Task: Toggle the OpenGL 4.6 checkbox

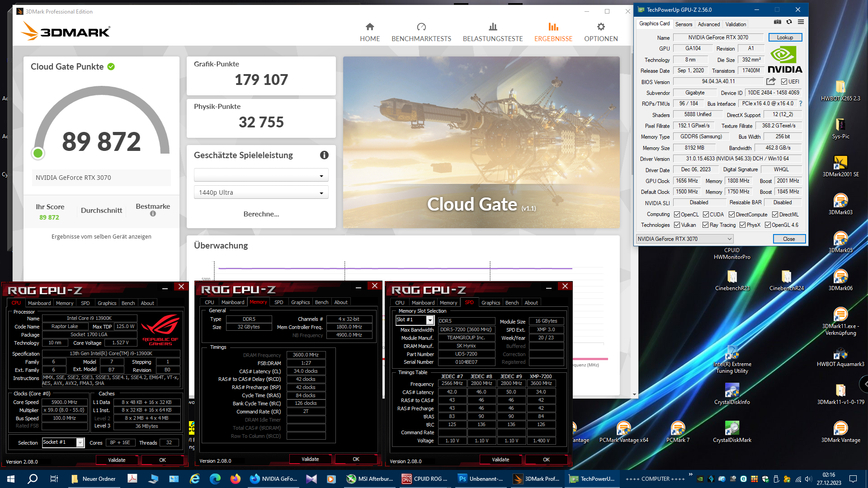Action: 768,225
